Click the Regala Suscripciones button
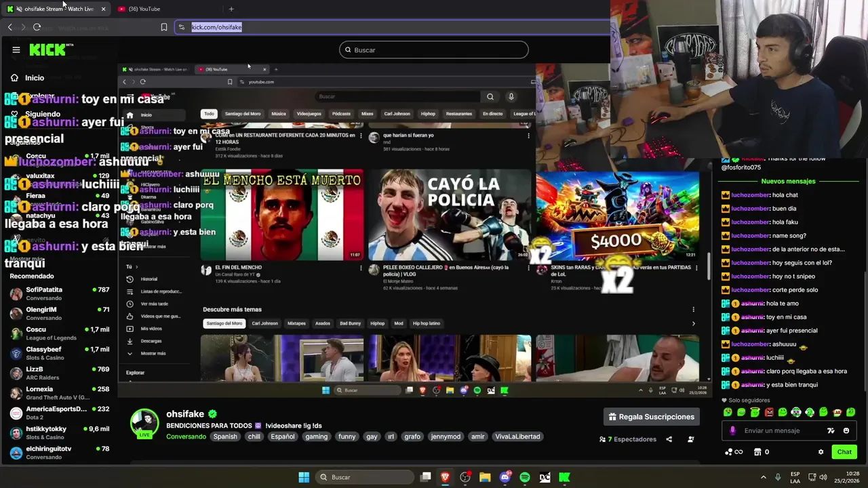Screen dimensions: 868x488 (x=652, y=417)
